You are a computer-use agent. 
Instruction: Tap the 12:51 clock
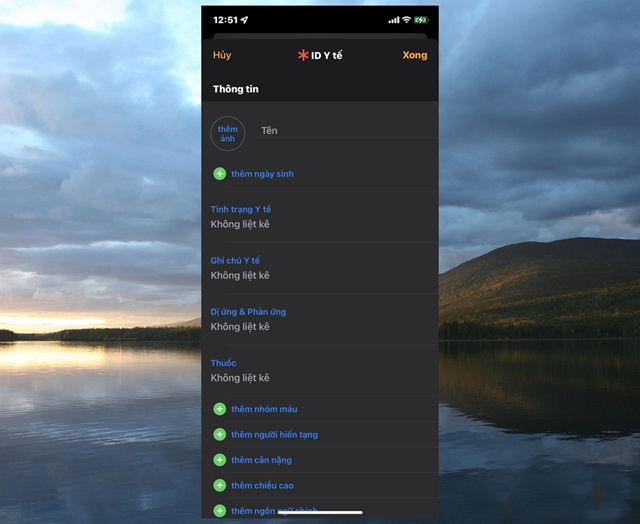tap(225, 20)
